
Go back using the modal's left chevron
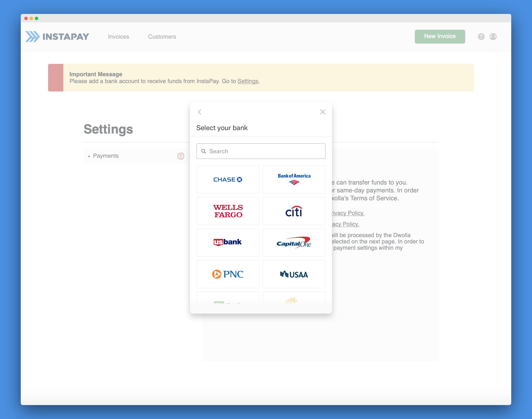(199, 112)
